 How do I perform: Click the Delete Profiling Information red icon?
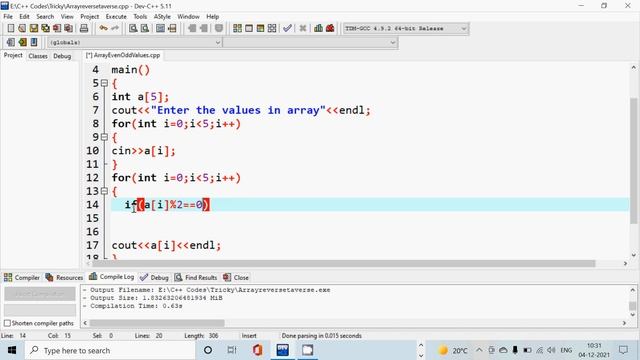coord(330,28)
